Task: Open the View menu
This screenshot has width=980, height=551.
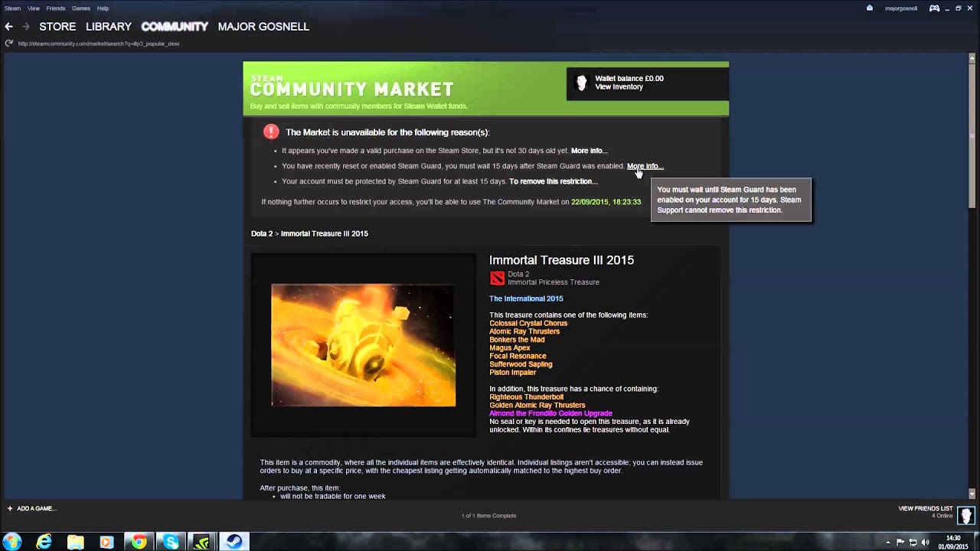Action: click(x=34, y=8)
